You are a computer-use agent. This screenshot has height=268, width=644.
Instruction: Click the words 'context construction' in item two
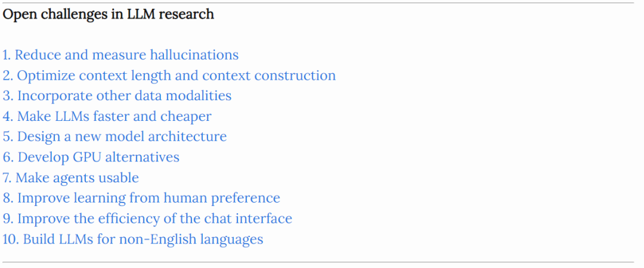(x=270, y=76)
